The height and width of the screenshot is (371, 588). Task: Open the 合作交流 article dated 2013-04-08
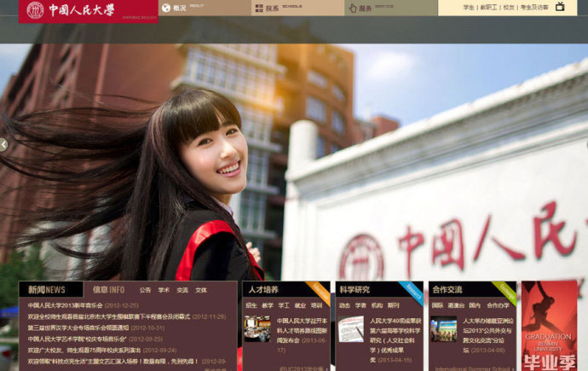tap(488, 335)
